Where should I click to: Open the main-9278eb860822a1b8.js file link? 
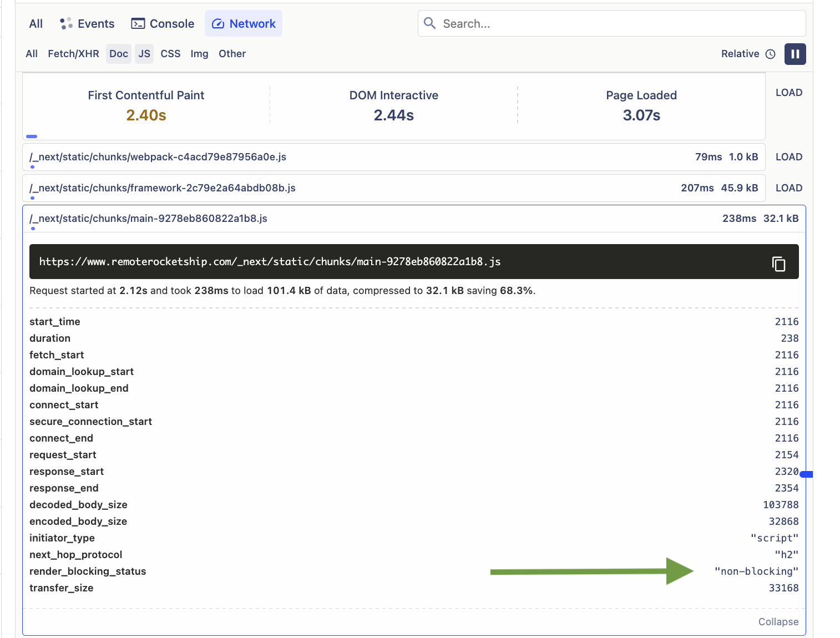148,219
